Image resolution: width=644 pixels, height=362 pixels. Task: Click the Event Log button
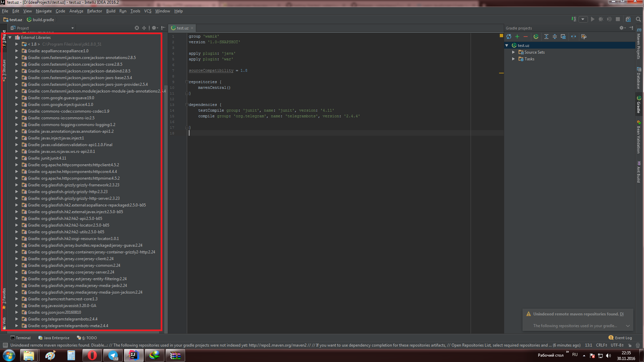coord(620,338)
